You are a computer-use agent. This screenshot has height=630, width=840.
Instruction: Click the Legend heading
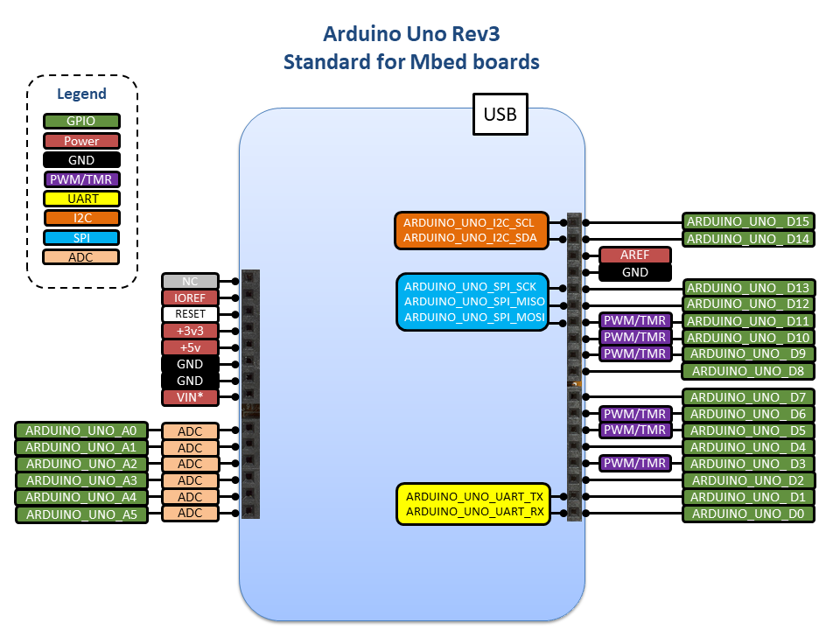pos(81,94)
